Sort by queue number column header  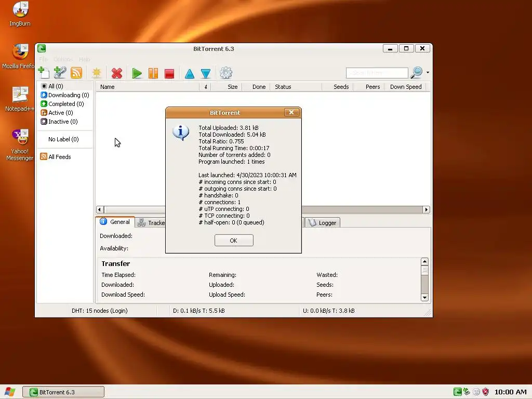click(x=205, y=87)
